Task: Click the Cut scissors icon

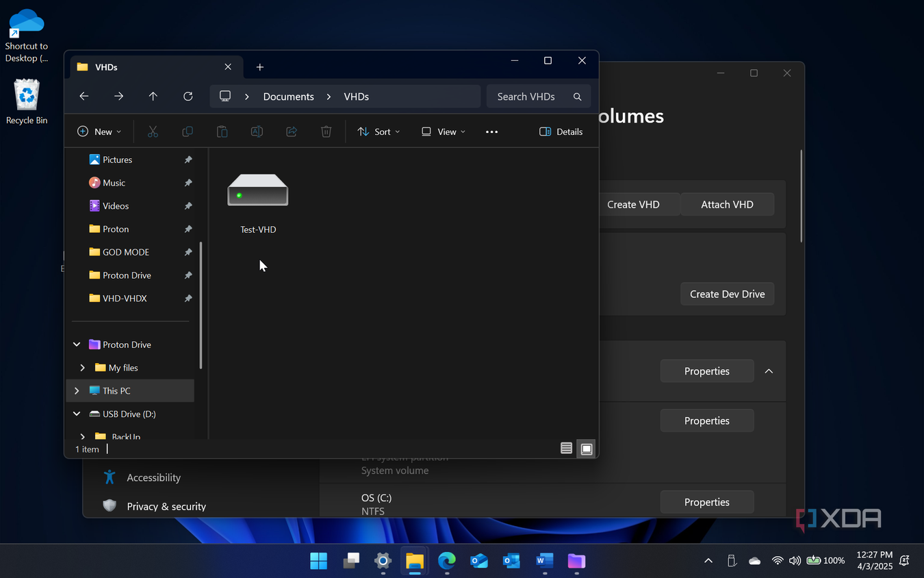Action: pyautogui.click(x=153, y=131)
